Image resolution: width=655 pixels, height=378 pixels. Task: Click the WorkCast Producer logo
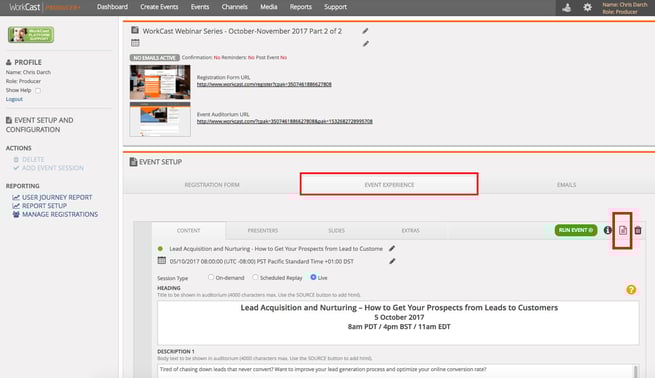[45, 8]
